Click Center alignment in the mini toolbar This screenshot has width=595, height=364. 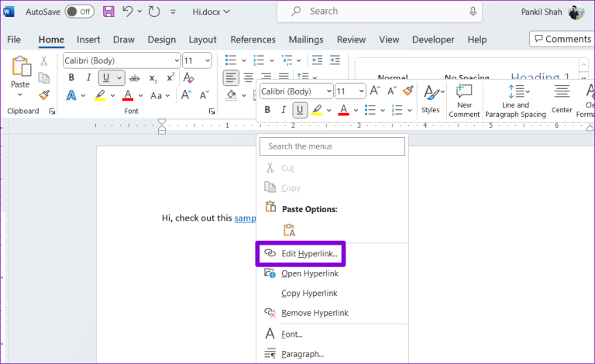[562, 100]
